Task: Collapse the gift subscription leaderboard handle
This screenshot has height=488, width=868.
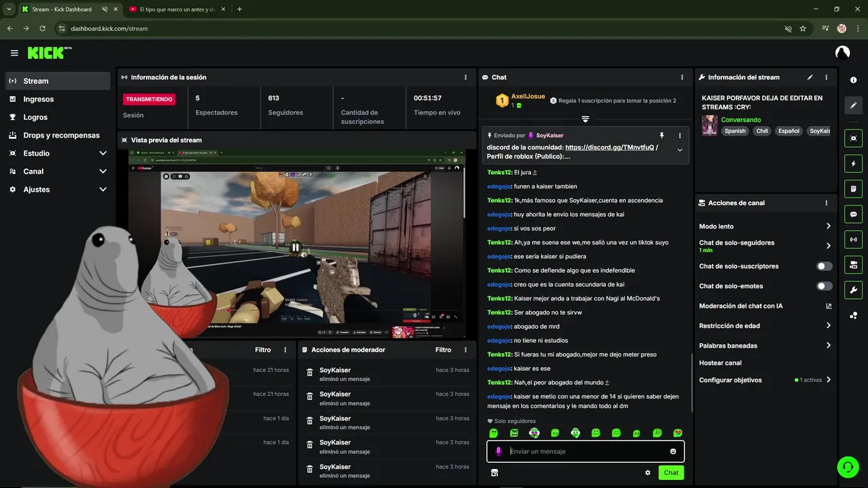Action: click(585, 119)
